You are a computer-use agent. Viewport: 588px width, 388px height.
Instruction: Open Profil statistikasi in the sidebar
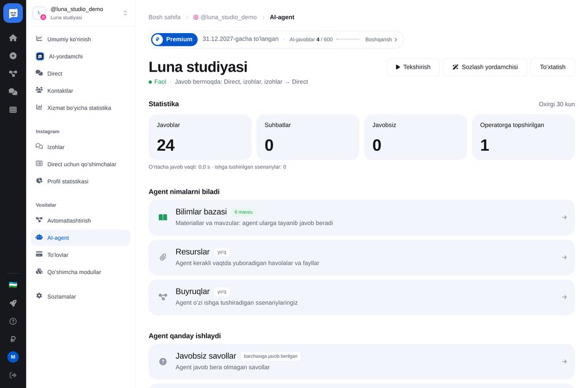click(81, 181)
